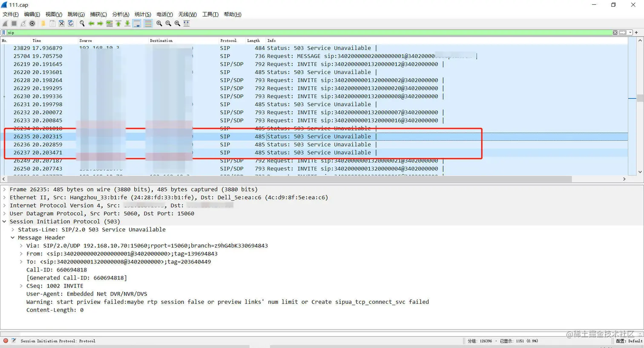Clear the display filter with X icon
The image size is (644, 348).
615,33
